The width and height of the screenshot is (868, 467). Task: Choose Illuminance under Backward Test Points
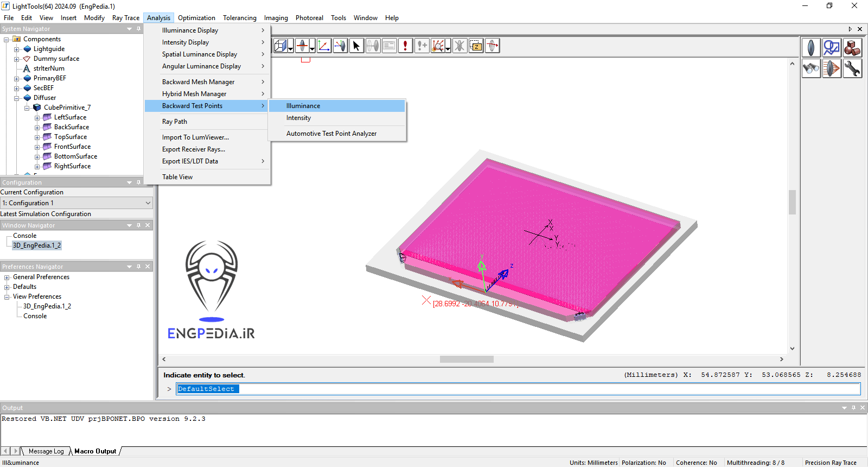point(337,106)
